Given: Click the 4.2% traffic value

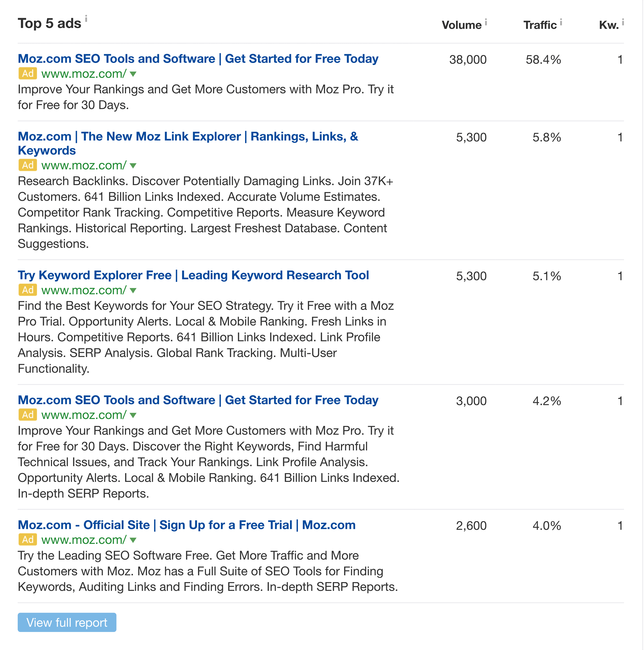Looking at the screenshot, I should point(547,401).
